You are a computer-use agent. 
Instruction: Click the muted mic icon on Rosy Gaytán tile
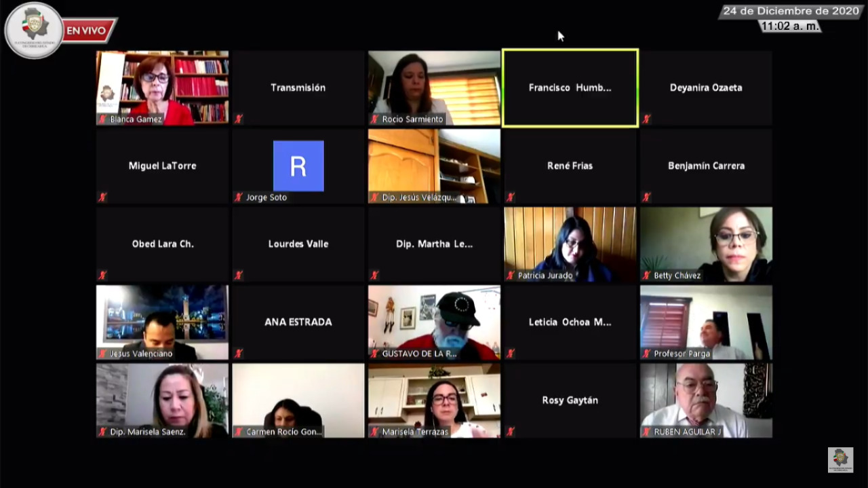[511, 432]
